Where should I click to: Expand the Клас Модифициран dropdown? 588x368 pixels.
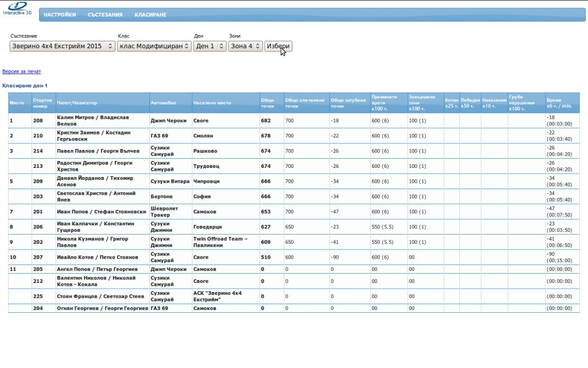pyautogui.click(x=154, y=46)
